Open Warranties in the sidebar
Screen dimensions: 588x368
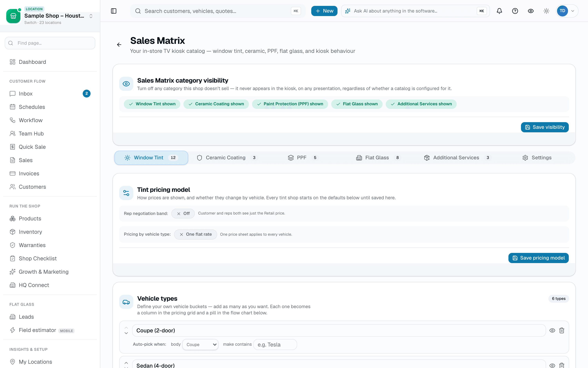50,245
